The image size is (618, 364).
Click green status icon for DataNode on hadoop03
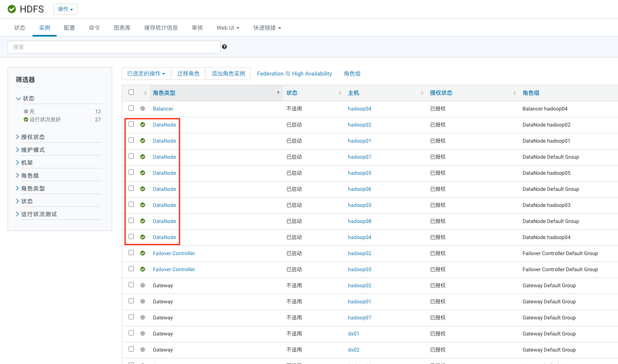pos(143,205)
